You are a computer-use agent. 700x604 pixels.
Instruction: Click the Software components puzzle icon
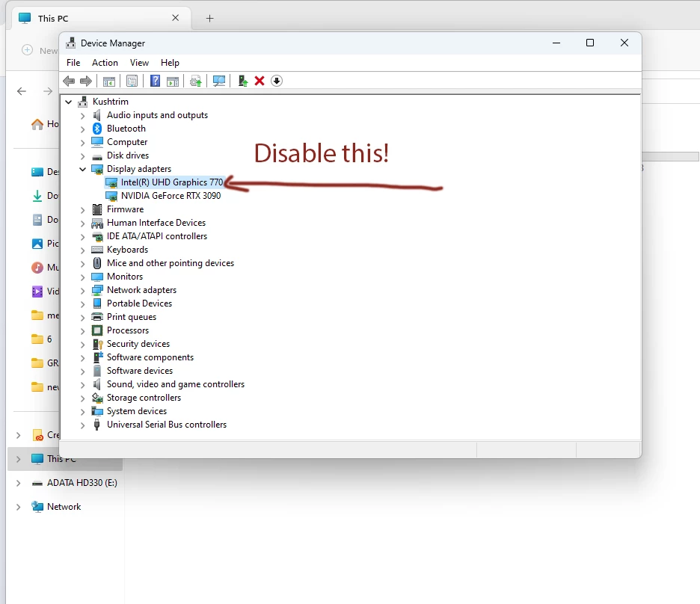click(x=97, y=357)
